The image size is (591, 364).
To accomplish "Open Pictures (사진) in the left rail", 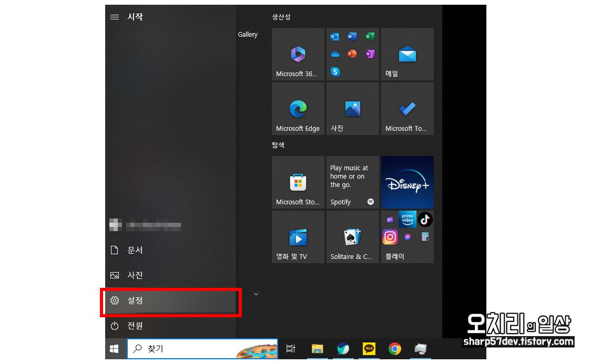I will 171,275.
